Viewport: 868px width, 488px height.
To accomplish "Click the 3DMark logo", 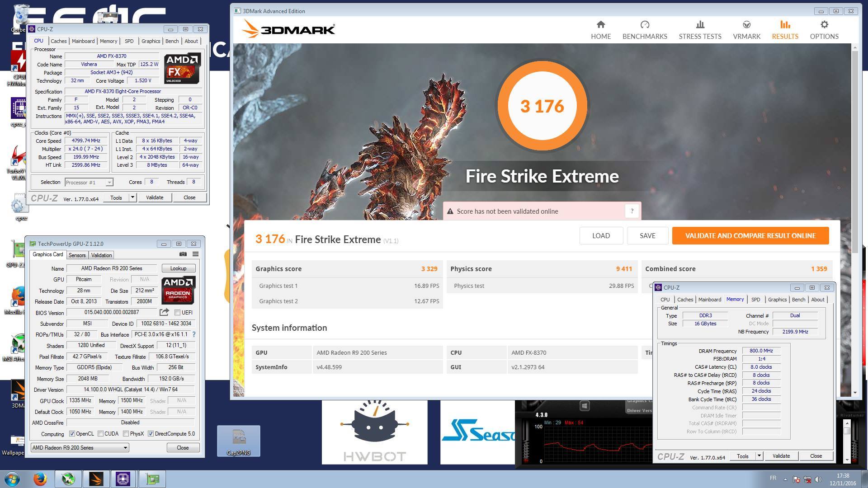I will click(288, 29).
